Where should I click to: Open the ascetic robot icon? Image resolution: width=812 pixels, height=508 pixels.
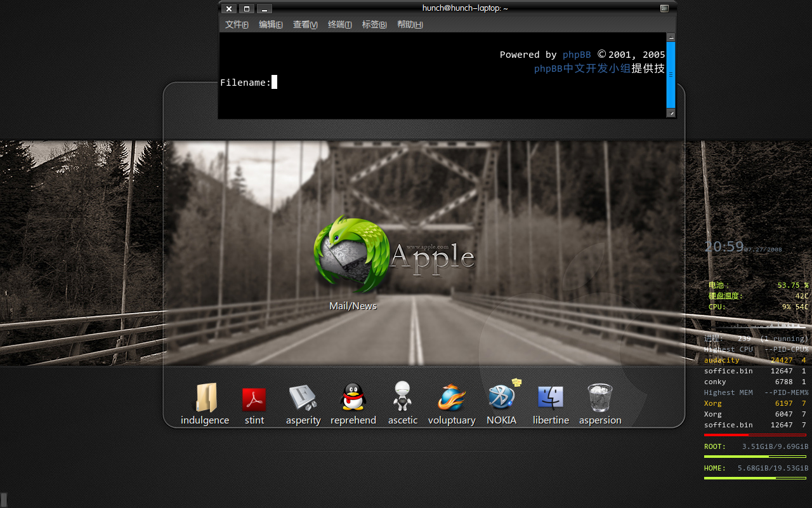[403, 397]
